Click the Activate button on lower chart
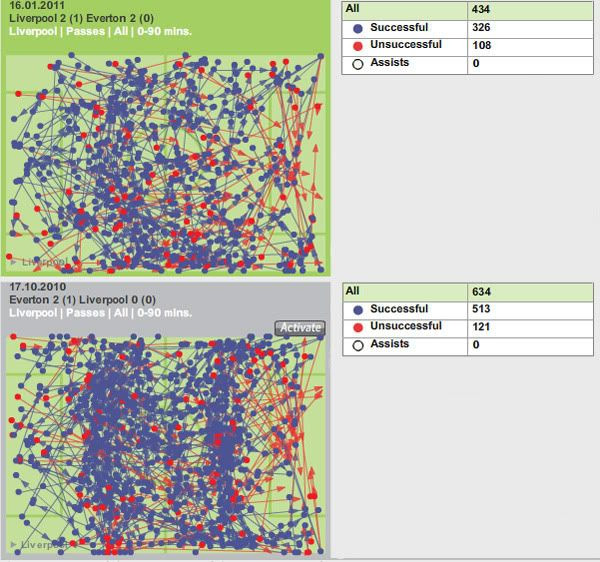 click(x=300, y=328)
